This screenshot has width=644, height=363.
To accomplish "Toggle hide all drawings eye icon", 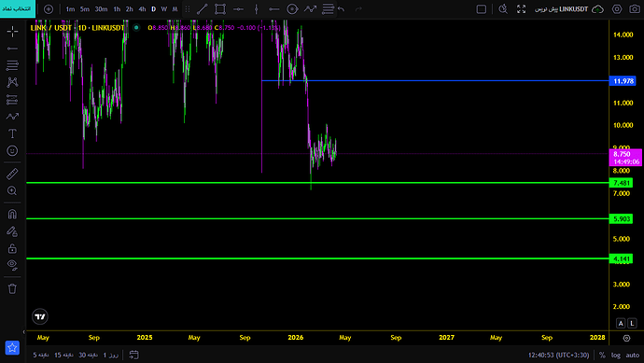I will (x=12, y=265).
